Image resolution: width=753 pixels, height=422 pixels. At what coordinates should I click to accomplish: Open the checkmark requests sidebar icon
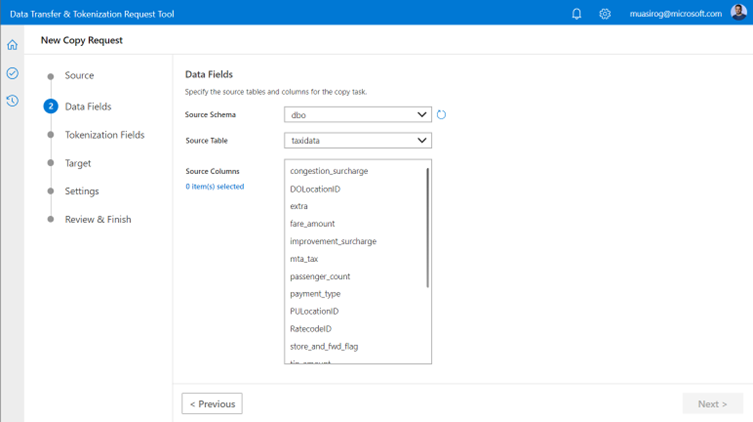(x=12, y=73)
